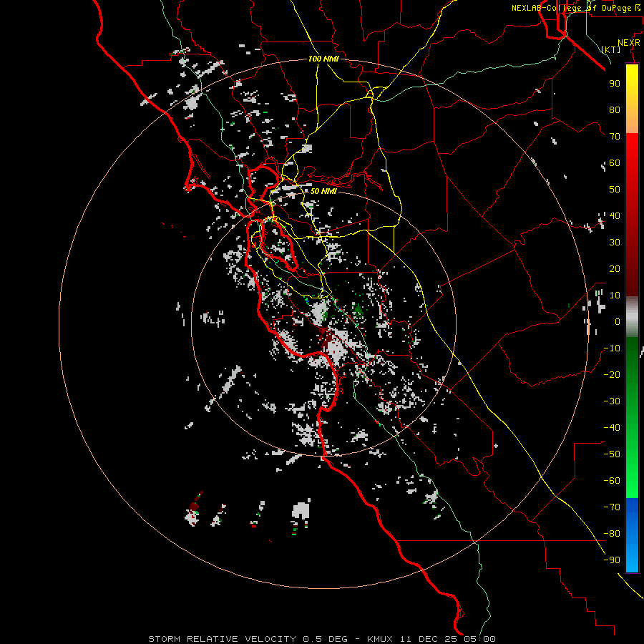Click the NEXR label above the color scale
Screen dimensions: 644x644
[629, 43]
